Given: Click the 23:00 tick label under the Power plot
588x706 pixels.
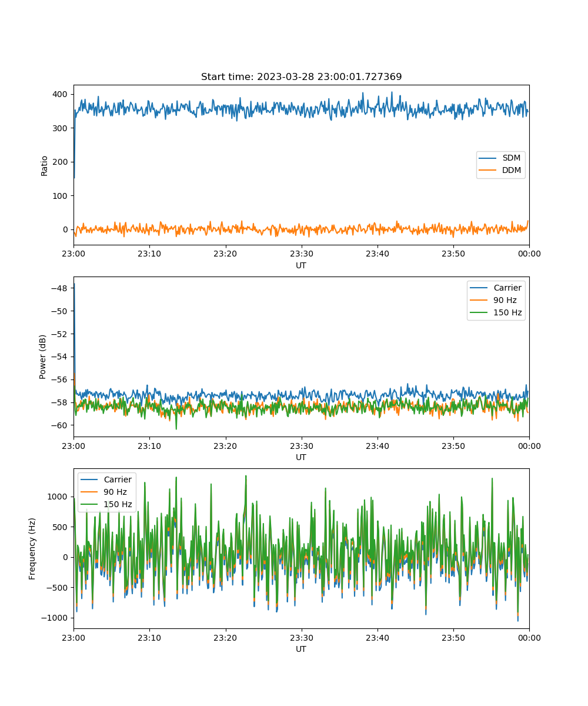Looking at the screenshot, I should click(x=73, y=445).
